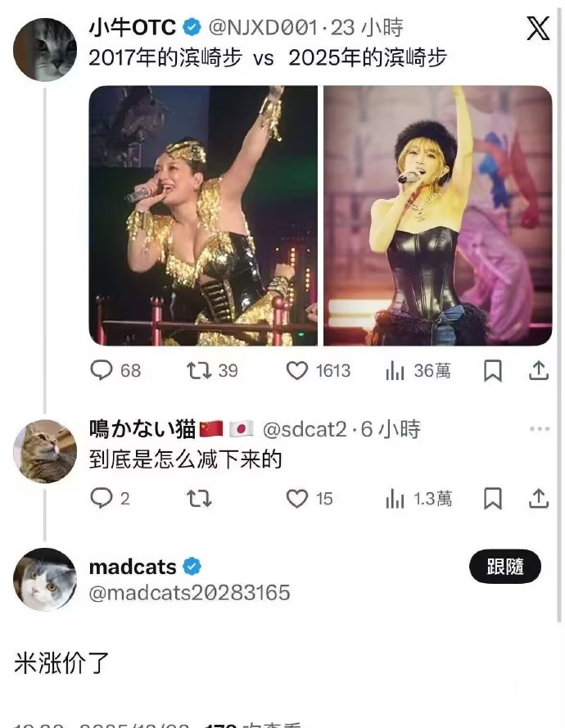Click the X logo icon
This screenshot has height=728, width=565.
[538, 29]
